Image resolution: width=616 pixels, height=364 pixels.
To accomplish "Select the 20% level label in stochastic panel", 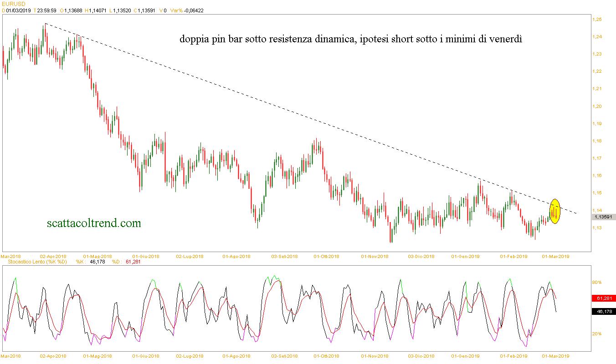I will click(x=596, y=334).
